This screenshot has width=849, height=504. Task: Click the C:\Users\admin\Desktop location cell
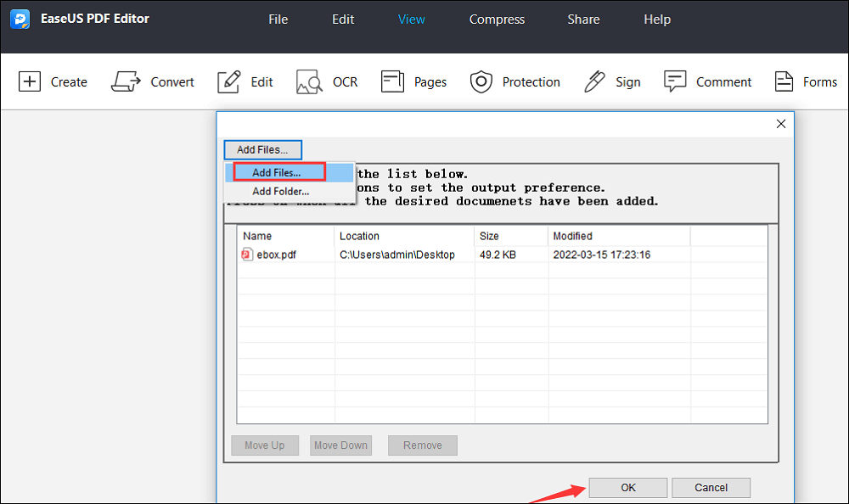point(396,255)
